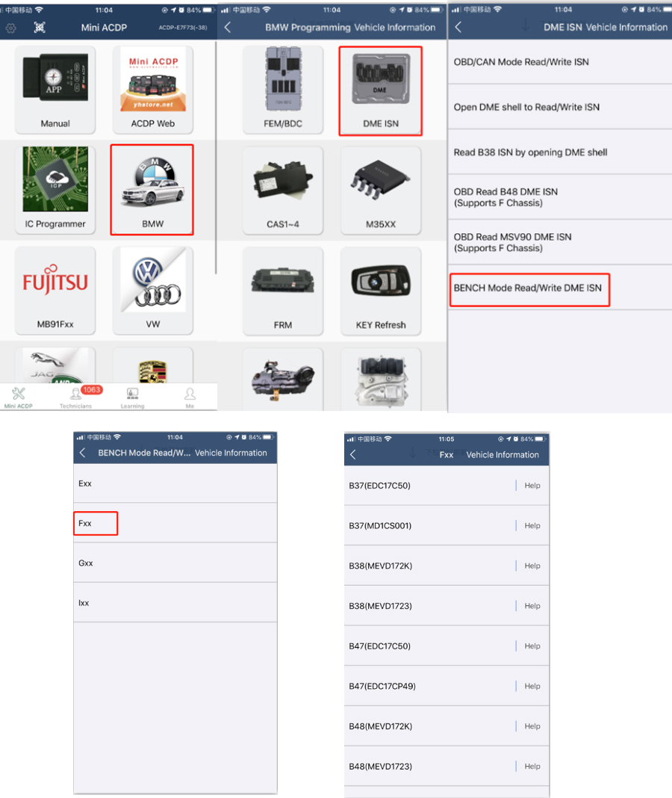Image resolution: width=672 pixels, height=798 pixels.
Task: Open the BMW car icon module
Action: [152, 190]
